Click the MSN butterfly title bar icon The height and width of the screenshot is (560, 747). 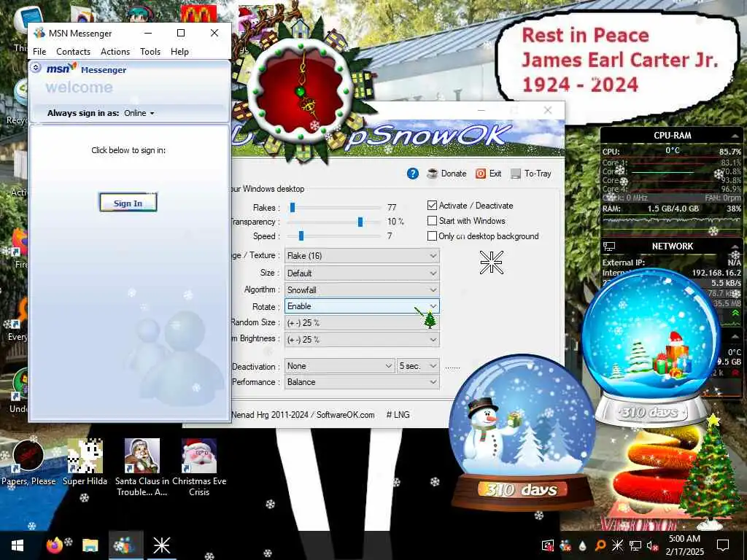pos(39,33)
